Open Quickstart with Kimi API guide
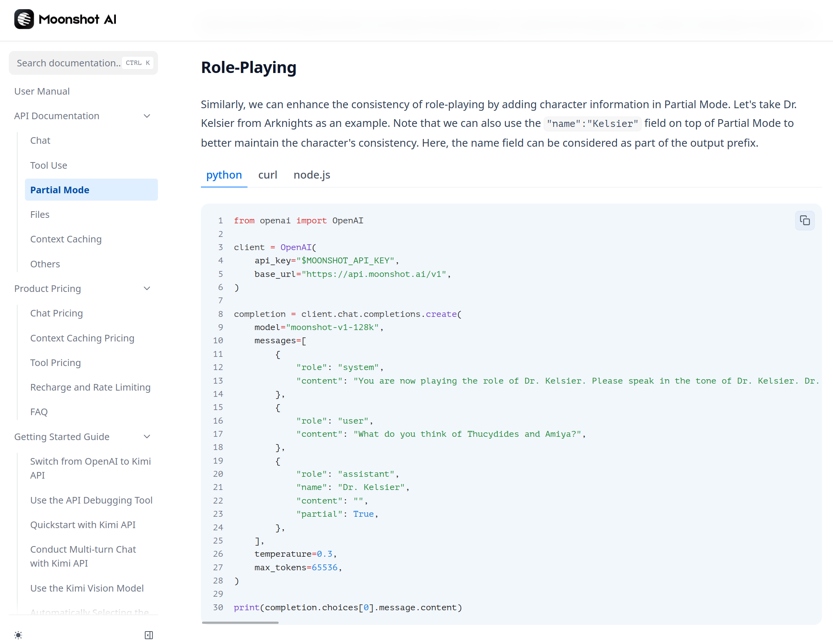 click(83, 524)
